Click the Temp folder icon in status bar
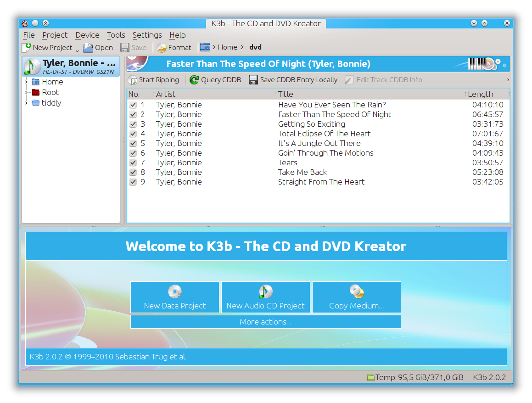Screen dimensions: 532x403 370,377
